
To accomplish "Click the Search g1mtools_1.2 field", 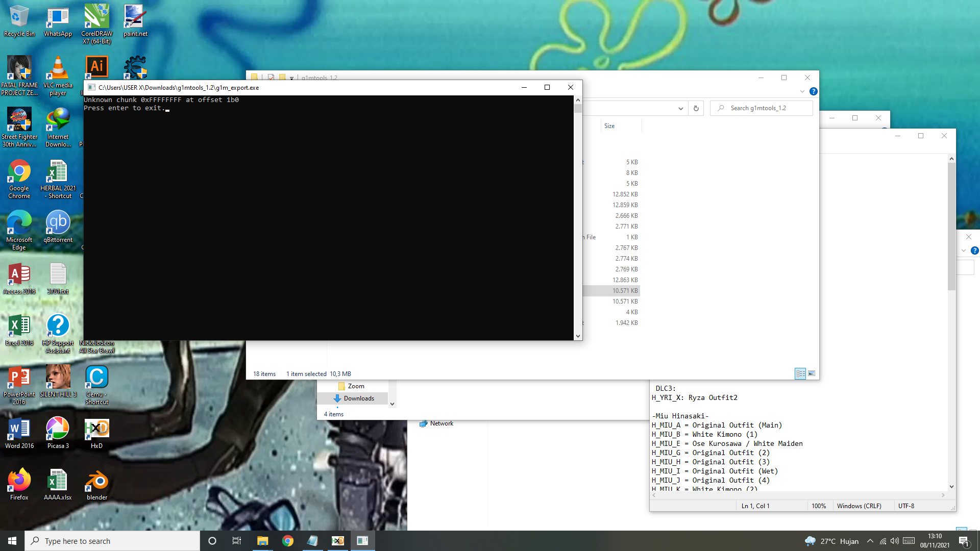I will pyautogui.click(x=762, y=108).
